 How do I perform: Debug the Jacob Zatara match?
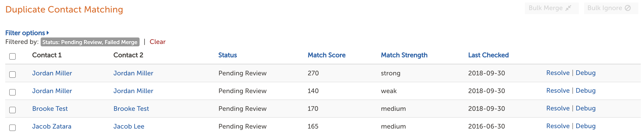[x=585, y=126]
